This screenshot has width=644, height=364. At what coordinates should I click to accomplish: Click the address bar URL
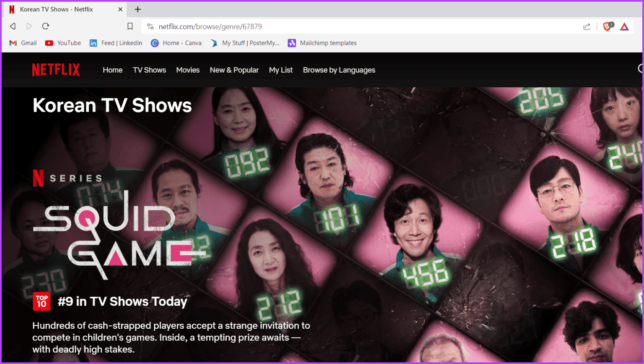[x=210, y=26]
